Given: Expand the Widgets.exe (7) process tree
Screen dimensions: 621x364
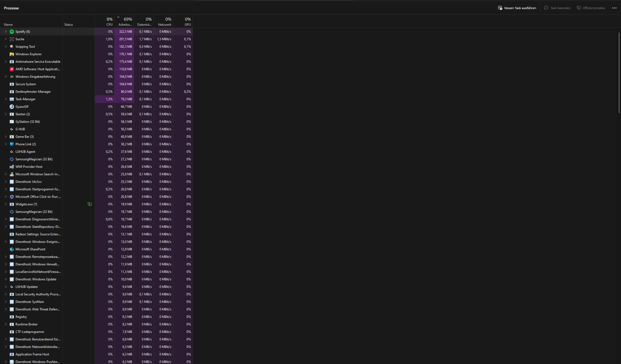Looking at the screenshot, I should coord(6,204).
